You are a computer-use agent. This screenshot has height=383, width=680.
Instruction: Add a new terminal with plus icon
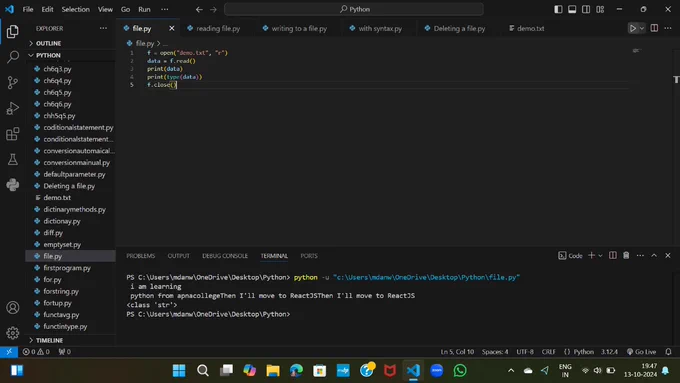591,255
